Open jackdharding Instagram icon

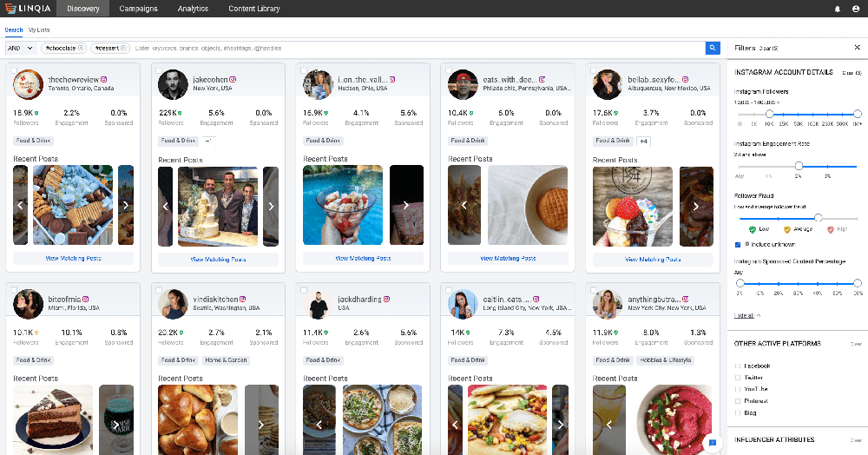click(386, 300)
